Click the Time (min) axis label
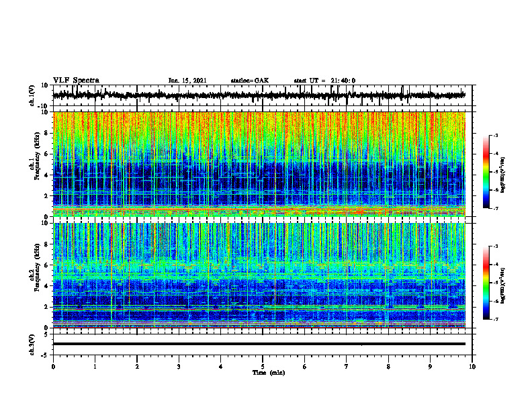The width and height of the screenshot is (532, 411). click(269, 373)
